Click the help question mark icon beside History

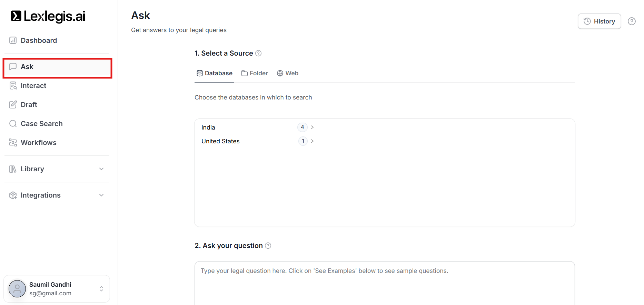[632, 21]
